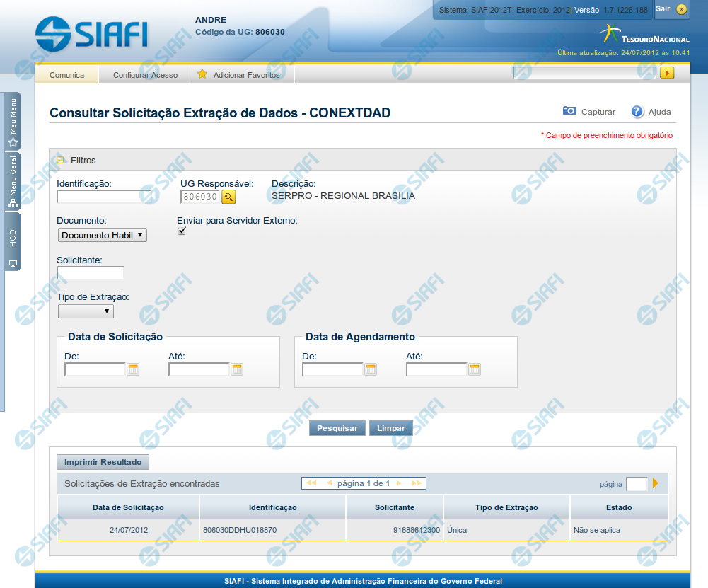
Task: Click the Capturar camera icon
Action: click(x=569, y=111)
